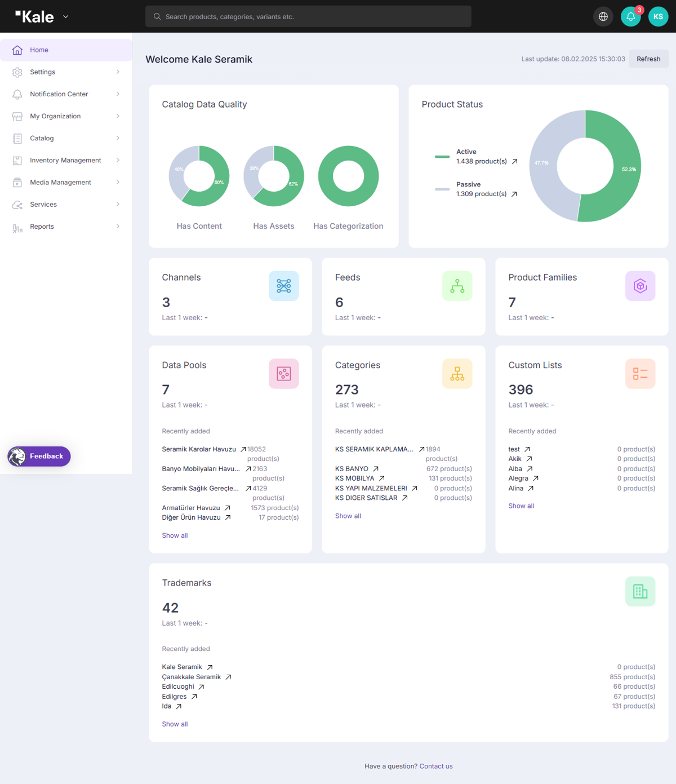Click the Has Content donut chart
The image size is (676, 784).
pyautogui.click(x=199, y=176)
